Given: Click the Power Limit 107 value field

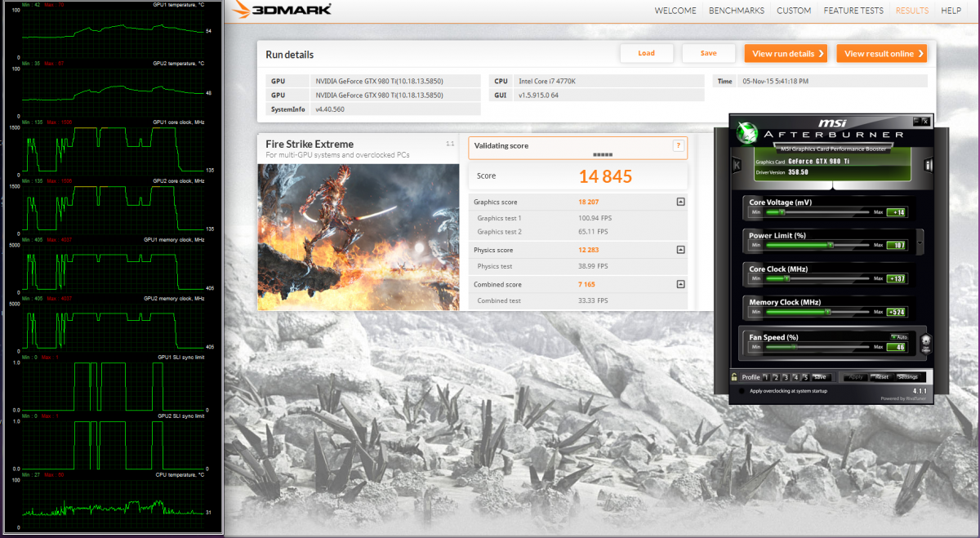Looking at the screenshot, I should click(x=896, y=245).
